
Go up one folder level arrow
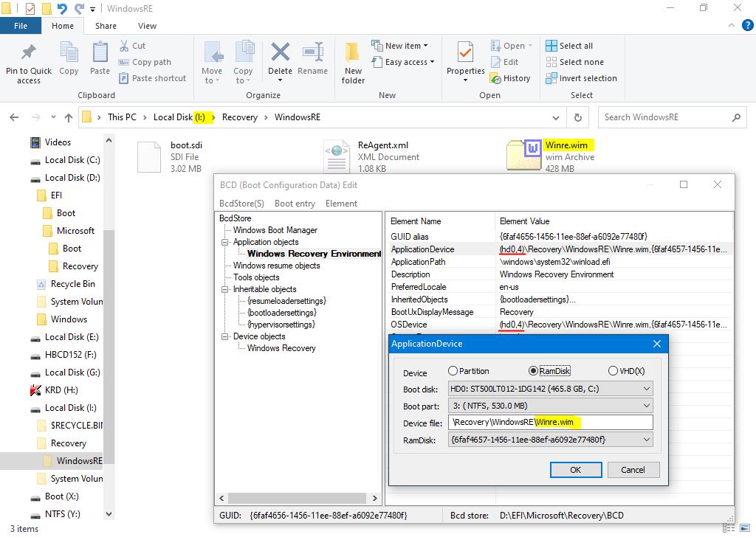point(69,117)
